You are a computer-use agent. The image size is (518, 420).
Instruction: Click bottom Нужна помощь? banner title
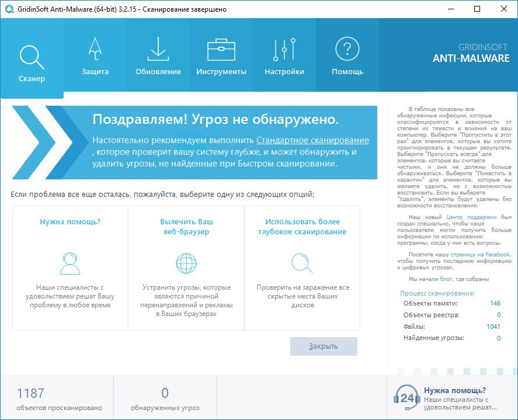(x=454, y=390)
